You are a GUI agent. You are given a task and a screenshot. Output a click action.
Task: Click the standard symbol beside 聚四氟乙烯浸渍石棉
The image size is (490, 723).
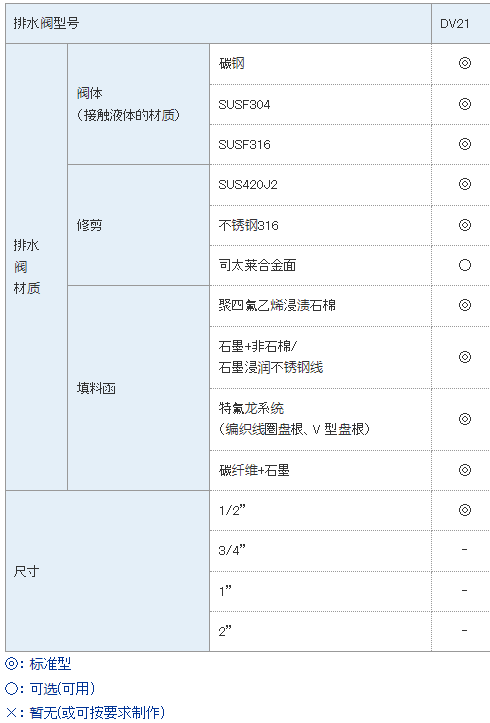coord(465,305)
